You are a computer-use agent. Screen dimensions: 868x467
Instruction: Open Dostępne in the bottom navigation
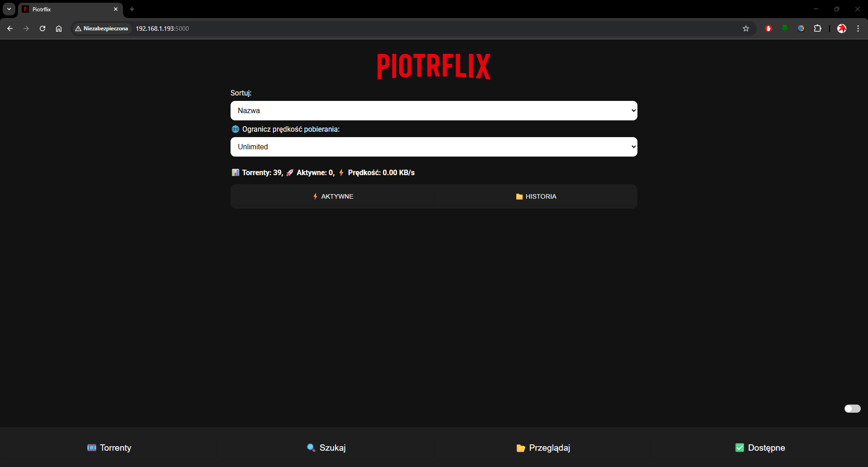coord(760,448)
